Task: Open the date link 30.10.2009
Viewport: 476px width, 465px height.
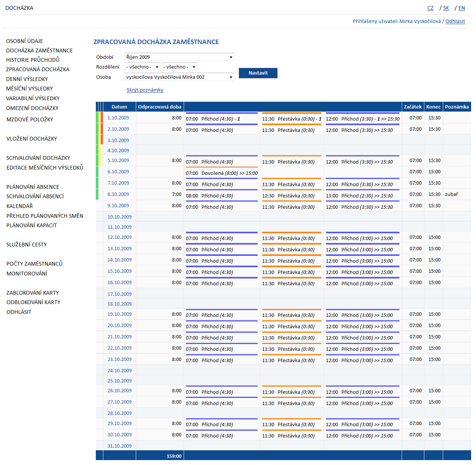Action: point(120,435)
